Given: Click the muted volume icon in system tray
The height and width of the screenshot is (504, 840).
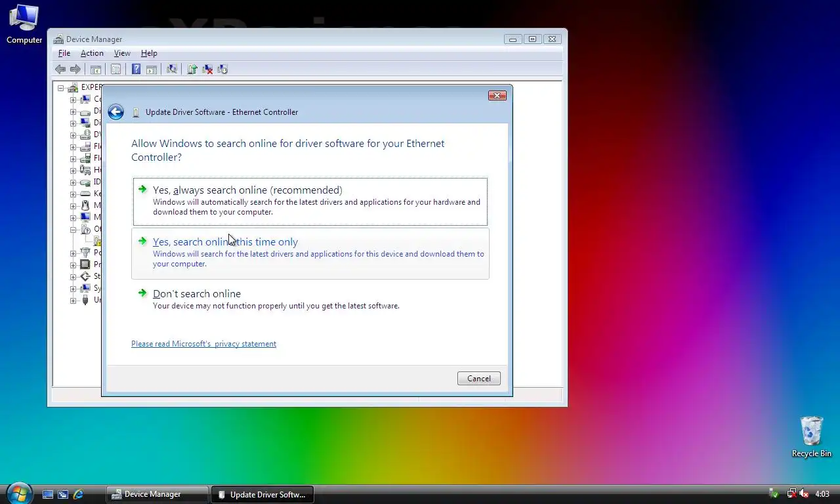Looking at the screenshot, I should click(805, 493).
